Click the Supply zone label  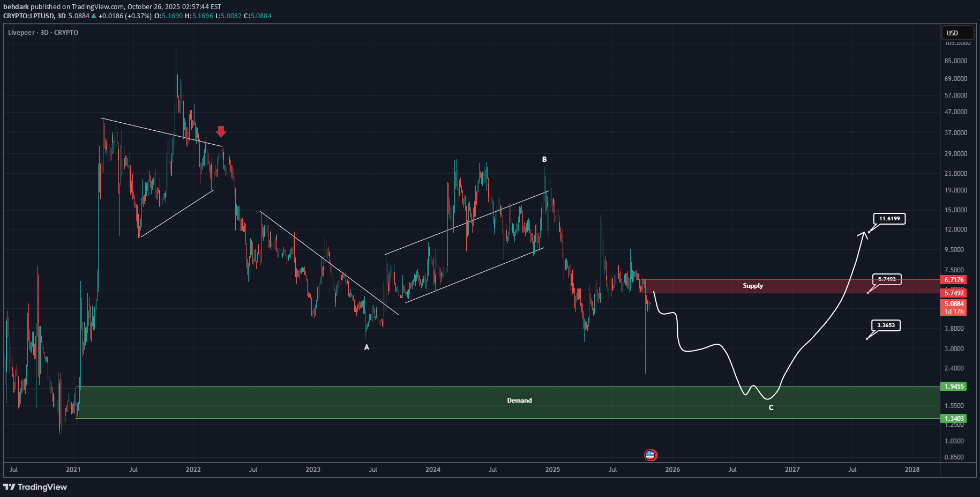(752, 286)
